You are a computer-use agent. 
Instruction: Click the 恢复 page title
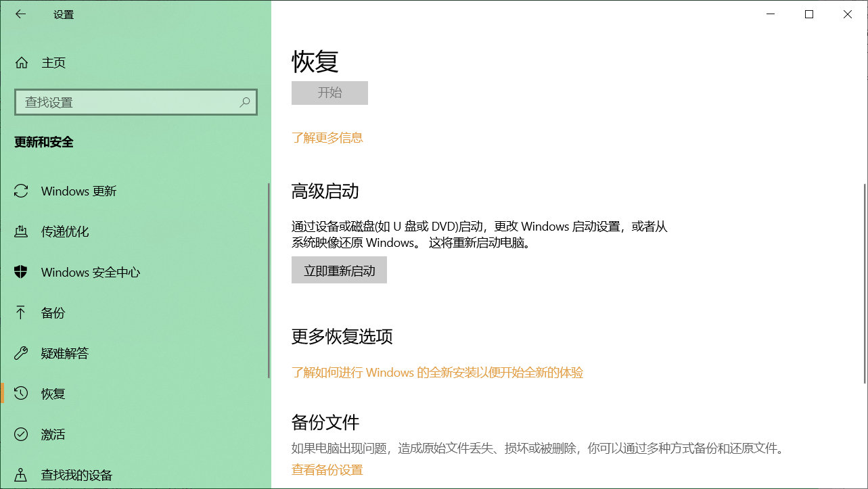coord(315,62)
